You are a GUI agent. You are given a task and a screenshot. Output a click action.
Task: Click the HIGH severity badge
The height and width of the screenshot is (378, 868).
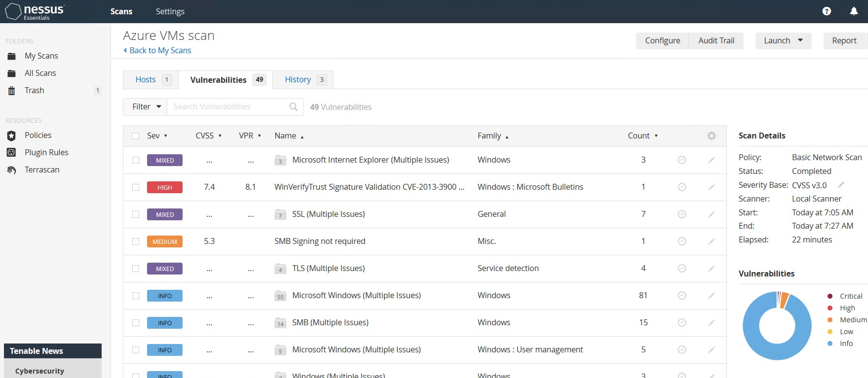tap(165, 187)
